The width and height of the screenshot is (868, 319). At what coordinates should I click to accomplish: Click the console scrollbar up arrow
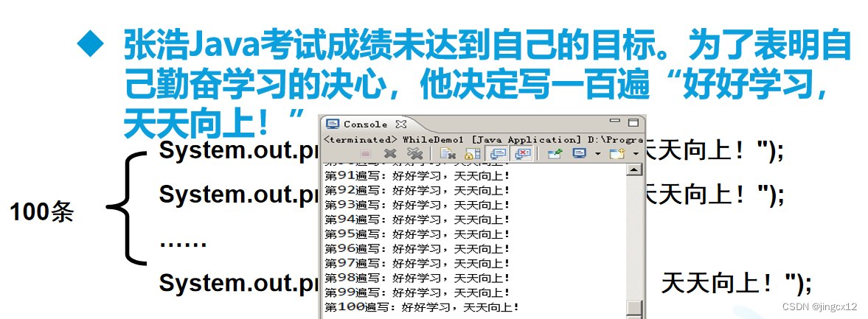(x=633, y=169)
